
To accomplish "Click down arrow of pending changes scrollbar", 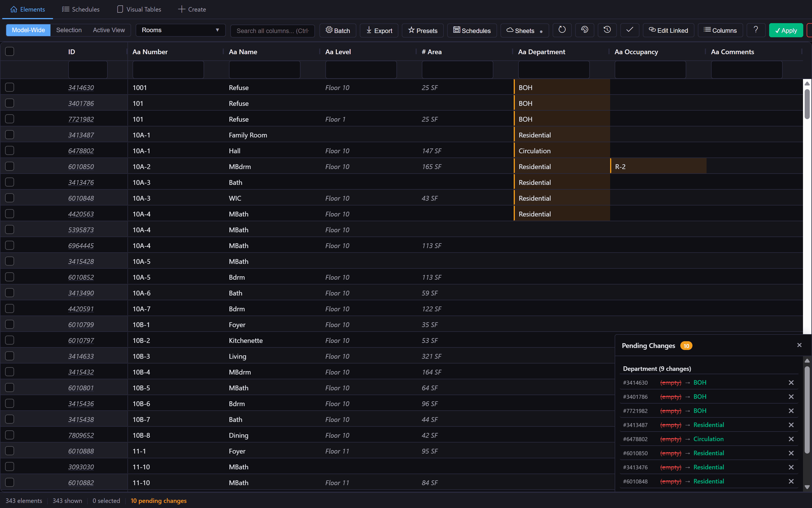I will tap(807, 487).
